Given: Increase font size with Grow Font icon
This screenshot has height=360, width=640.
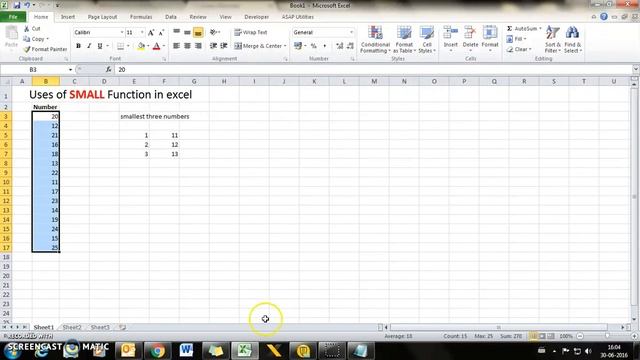Looking at the screenshot, I should click(151, 33).
